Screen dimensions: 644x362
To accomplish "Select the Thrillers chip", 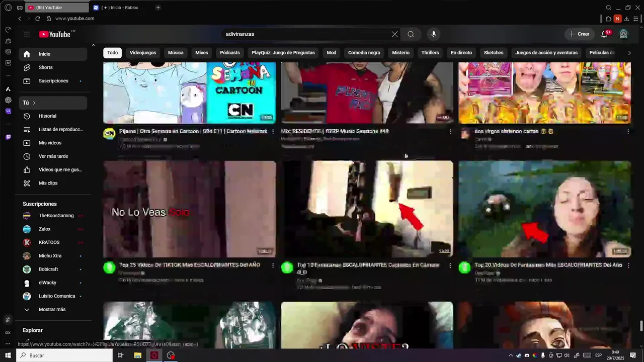I will click(430, 53).
